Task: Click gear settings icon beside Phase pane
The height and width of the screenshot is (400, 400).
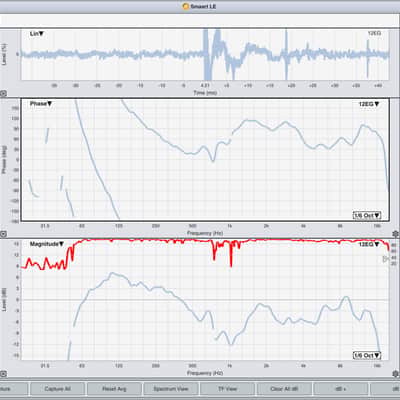Action: 395,234
